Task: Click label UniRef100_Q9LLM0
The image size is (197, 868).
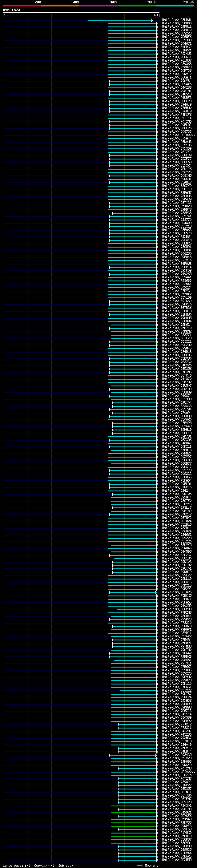Action: 177,460
